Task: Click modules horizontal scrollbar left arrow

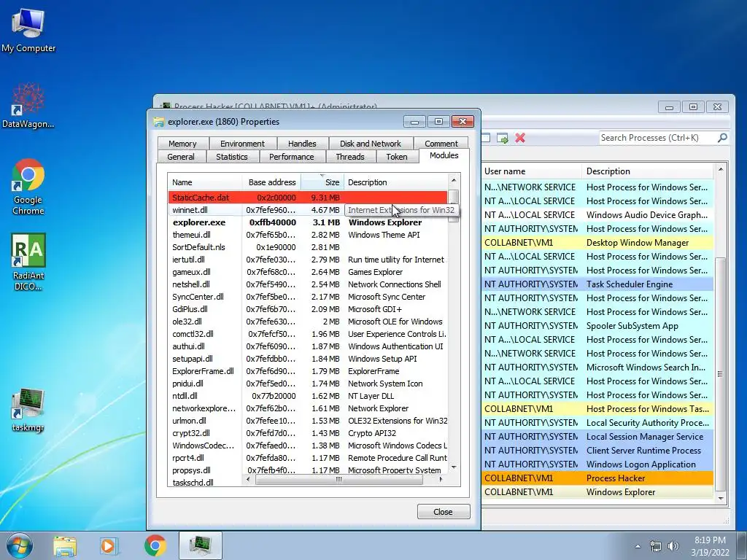Action: 248,480
